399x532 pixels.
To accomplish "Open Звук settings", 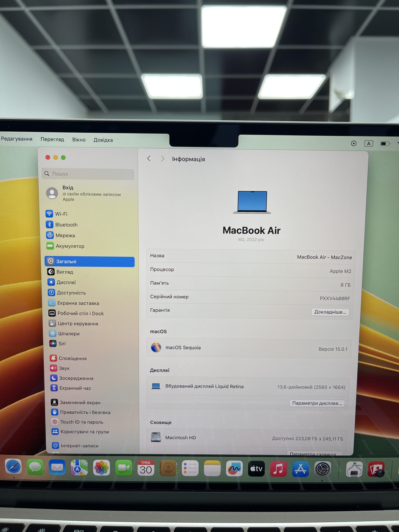I will pos(60,368).
